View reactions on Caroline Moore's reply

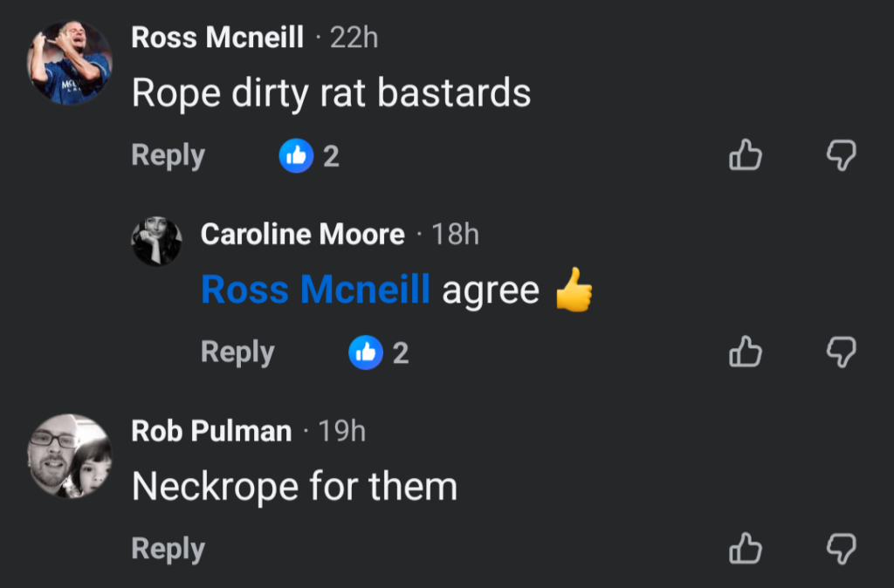(379, 353)
